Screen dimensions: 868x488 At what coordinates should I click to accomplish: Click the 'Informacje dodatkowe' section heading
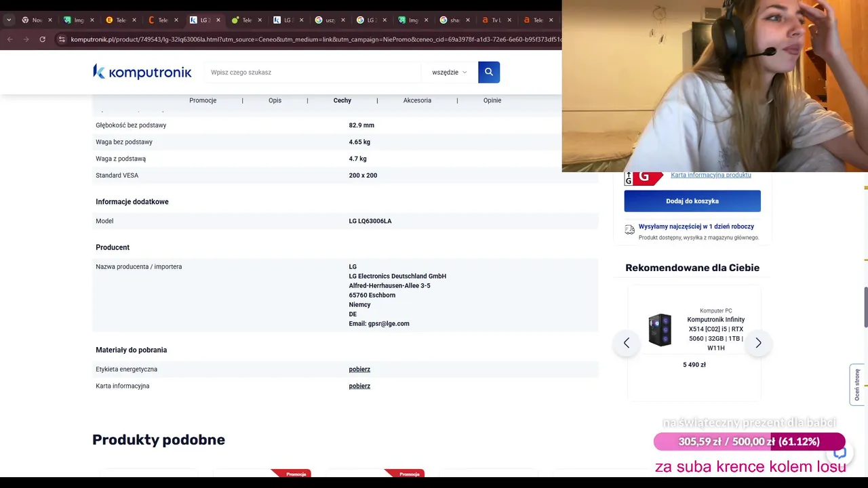(132, 202)
